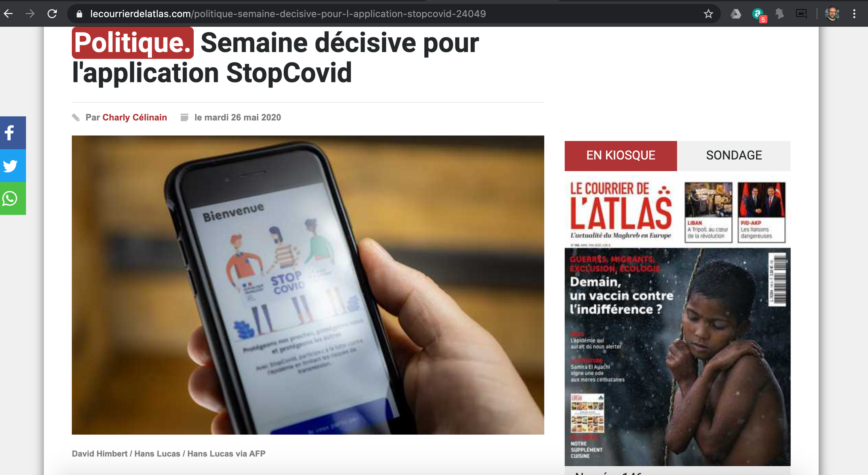Share article on Facebook
This screenshot has height=475, width=868.
pos(13,133)
